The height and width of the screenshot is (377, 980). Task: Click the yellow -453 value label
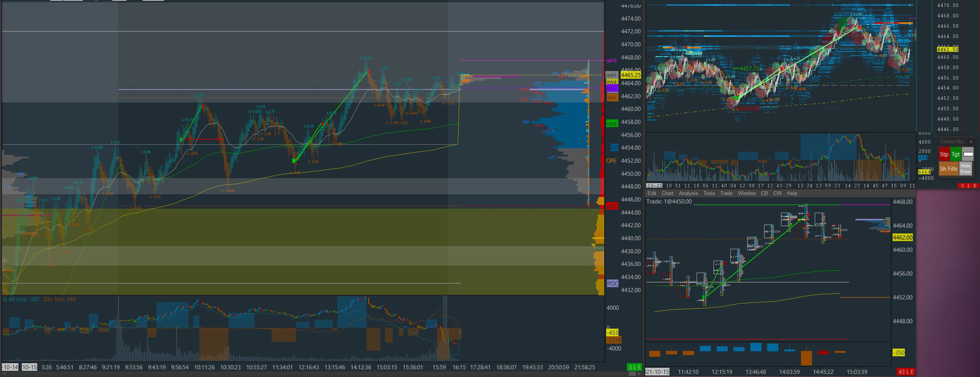click(612, 333)
